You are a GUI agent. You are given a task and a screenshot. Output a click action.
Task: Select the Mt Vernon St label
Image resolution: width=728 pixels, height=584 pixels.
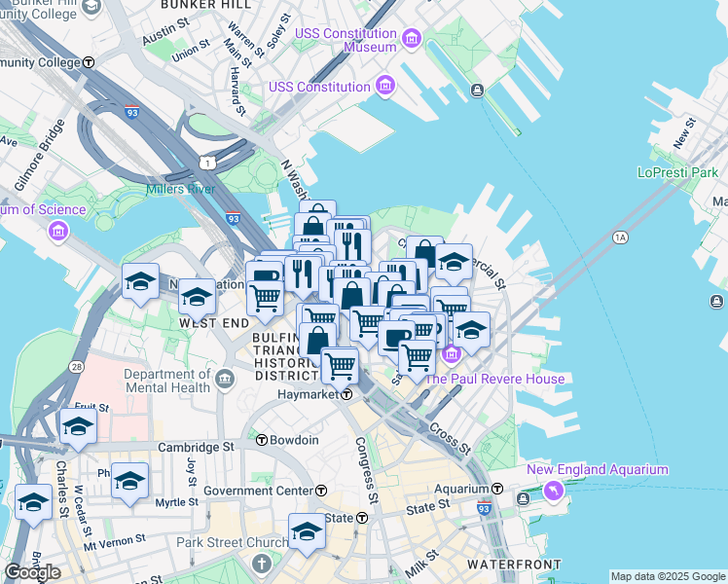(115, 542)
